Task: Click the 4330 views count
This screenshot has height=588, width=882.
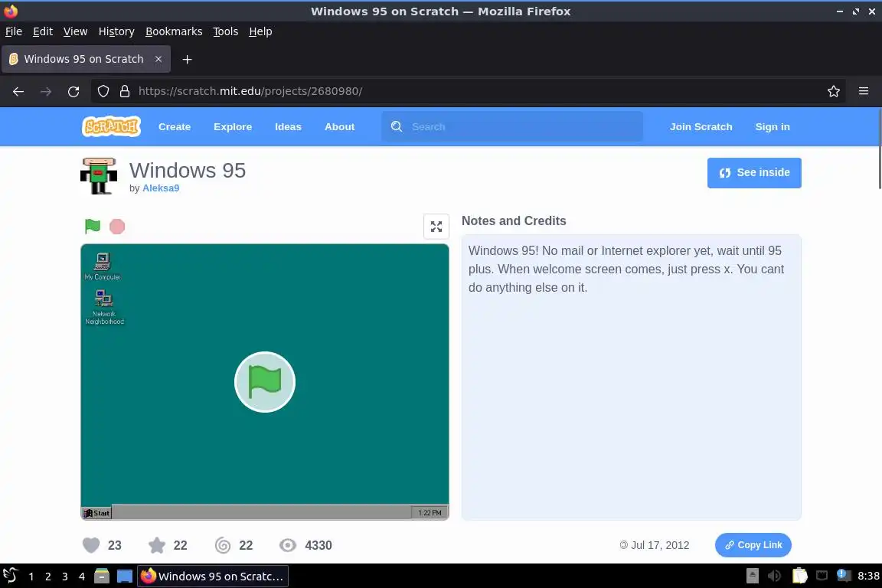Action: click(318, 545)
